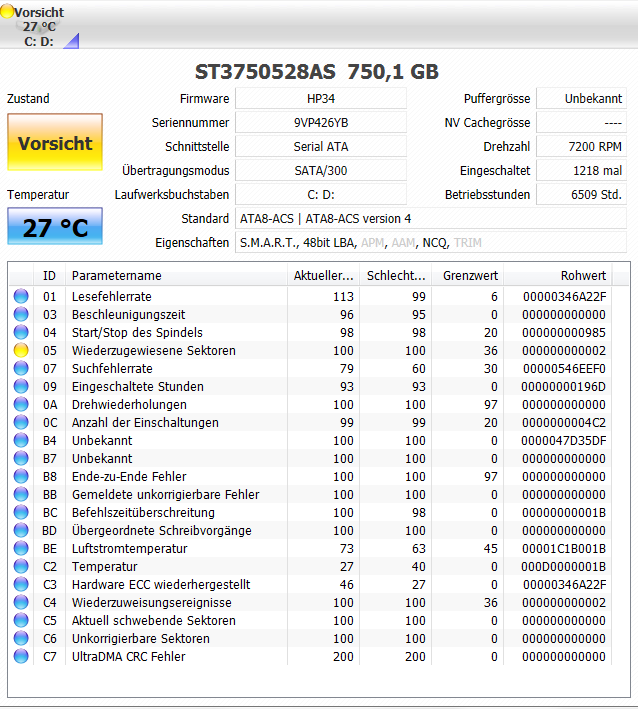
Task: Click the Drehzahl field 7200 RPM
Action: pyautogui.click(x=581, y=147)
